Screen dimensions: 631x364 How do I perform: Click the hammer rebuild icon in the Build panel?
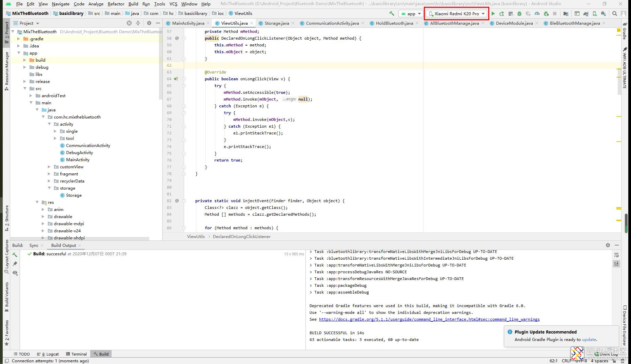[15, 255]
